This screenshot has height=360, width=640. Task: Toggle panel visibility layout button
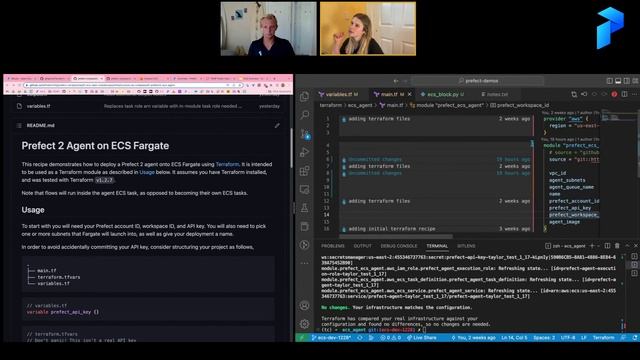[x=618, y=81]
